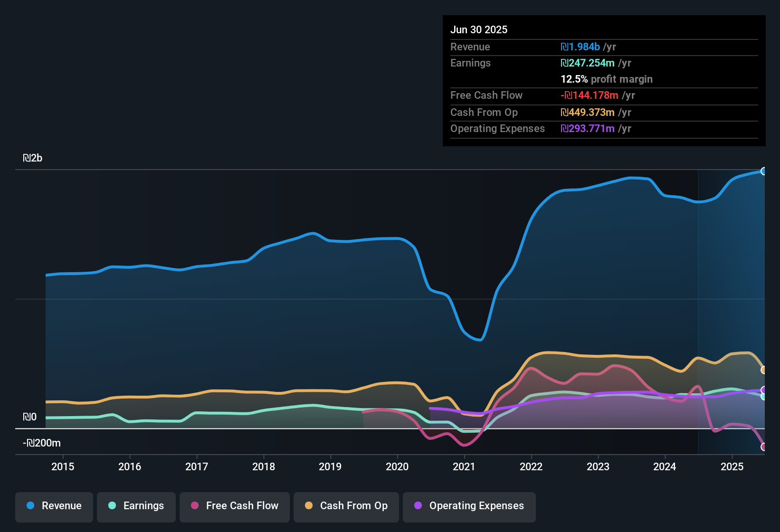
Task: Click the -₪144.178m free cash flow value
Action: [x=590, y=95]
